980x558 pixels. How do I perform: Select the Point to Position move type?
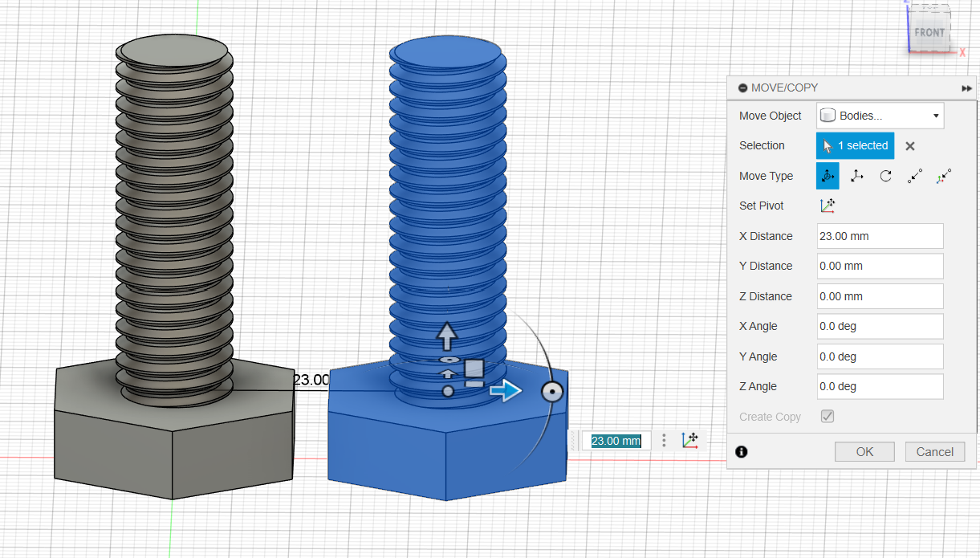click(944, 176)
